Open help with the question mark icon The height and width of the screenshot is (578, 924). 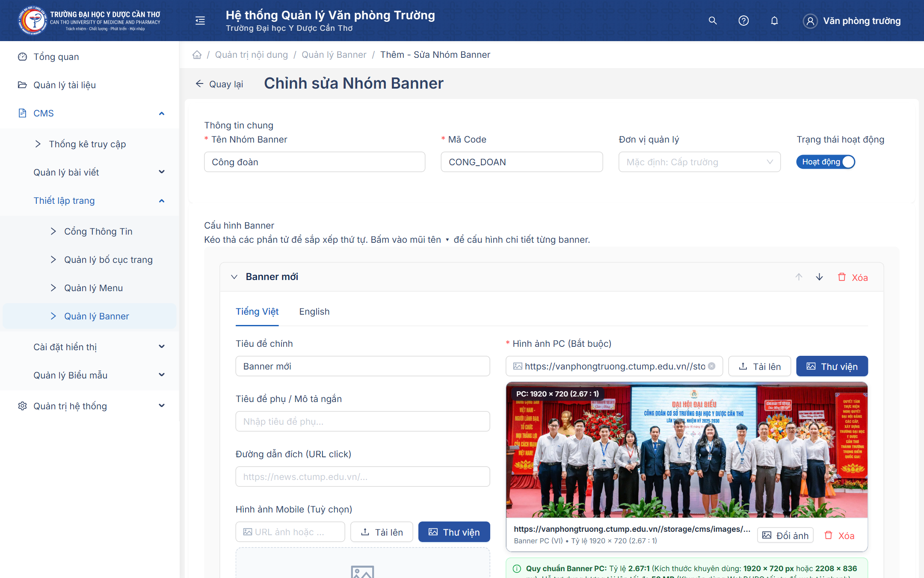coord(743,21)
